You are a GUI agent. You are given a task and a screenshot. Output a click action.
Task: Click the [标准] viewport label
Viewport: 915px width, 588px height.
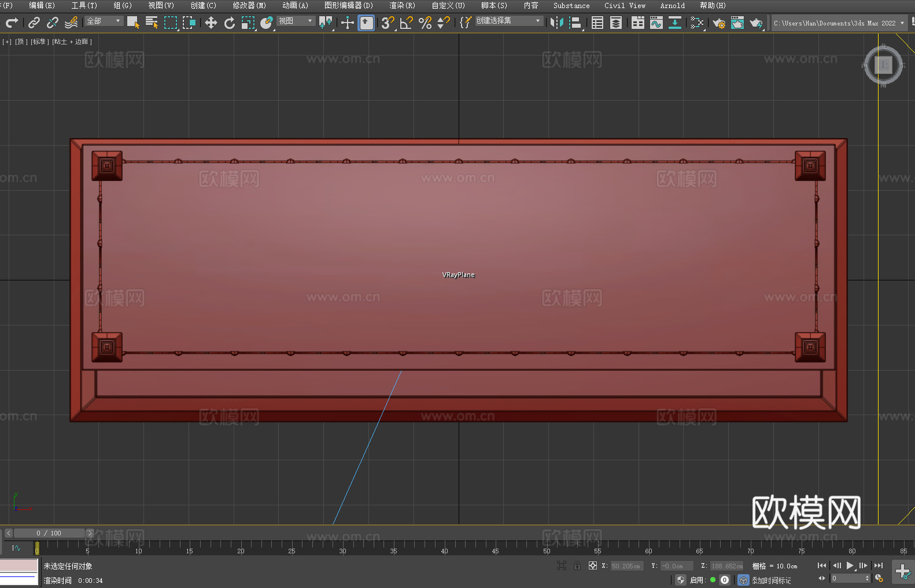pos(39,42)
